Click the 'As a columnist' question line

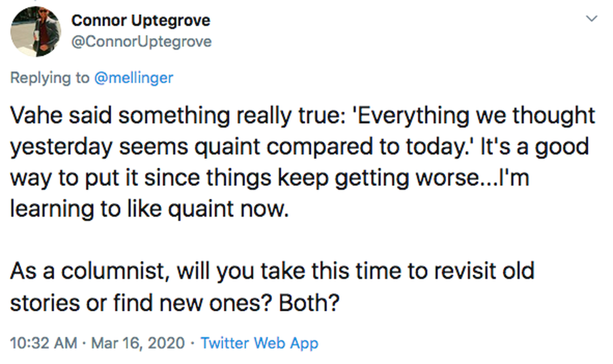pyautogui.click(x=272, y=270)
